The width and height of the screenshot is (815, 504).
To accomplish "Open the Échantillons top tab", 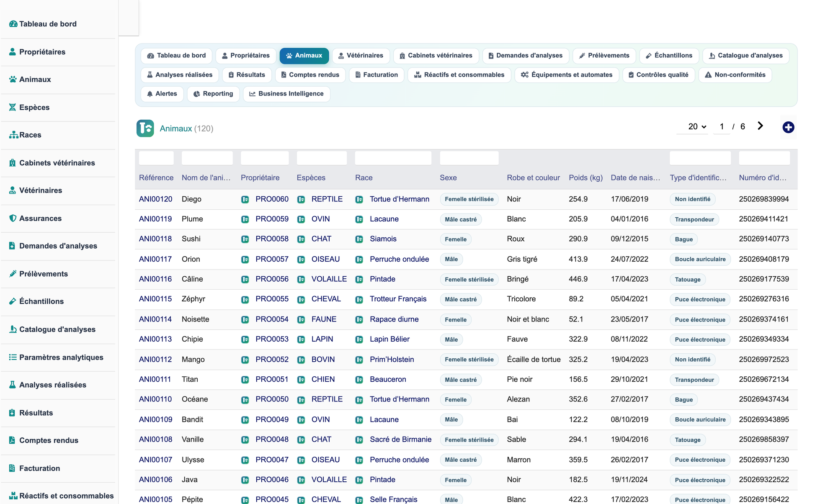I will pyautogui.click(x=669, y=56).
